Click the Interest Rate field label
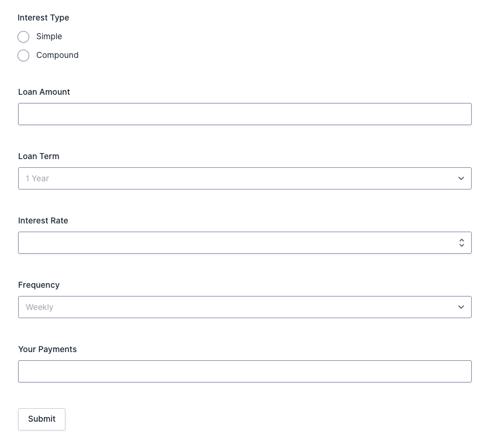 coord(43,220)
